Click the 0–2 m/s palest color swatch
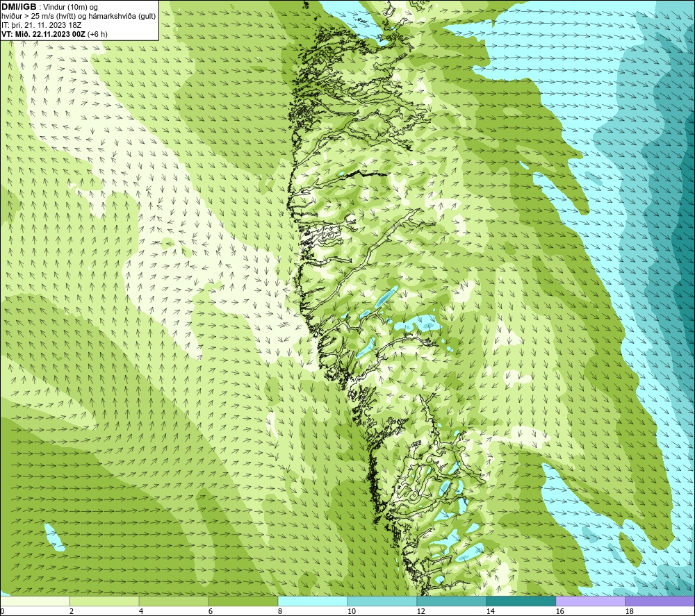The width and height of the screenshot is (695, 616). [x=35, y=601]
